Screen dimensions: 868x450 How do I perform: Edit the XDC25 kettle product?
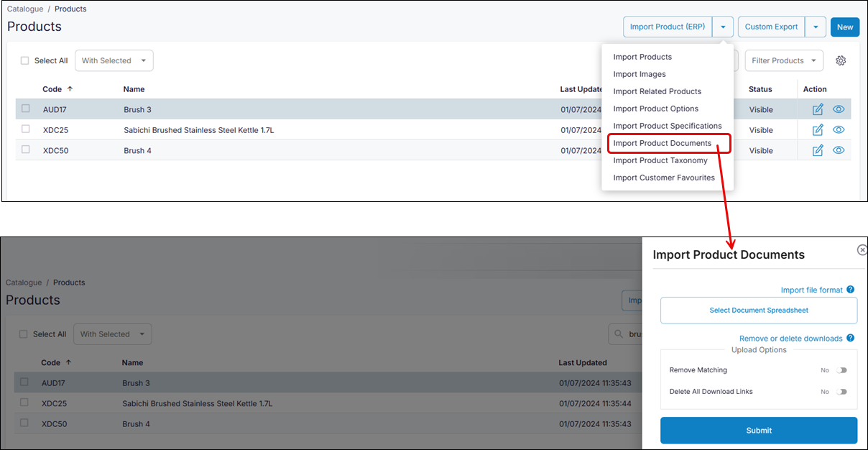[x=817, y=130]
